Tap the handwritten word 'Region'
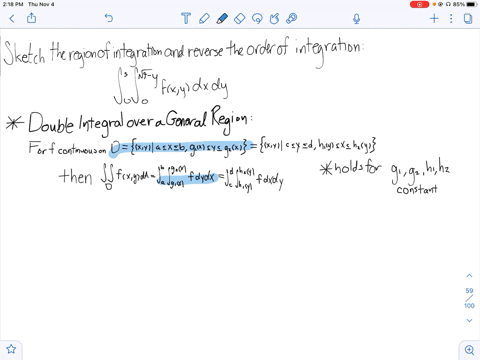Viewport: 480px width, 360px height. [x=229, y=120]
